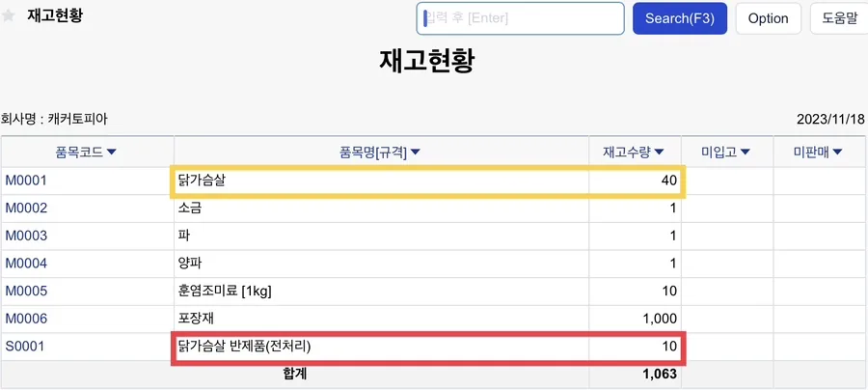The image size is (868, 390).
Task: Open item code M0003 link
Action: tap(26, 236)
